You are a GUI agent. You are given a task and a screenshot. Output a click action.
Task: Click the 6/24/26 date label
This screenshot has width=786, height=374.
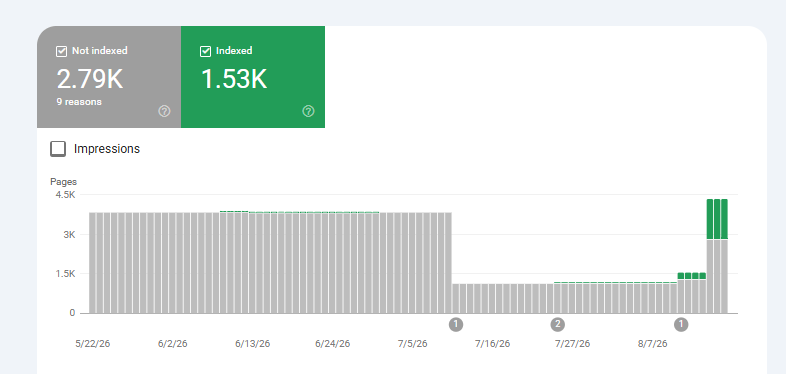pos(332,344)
